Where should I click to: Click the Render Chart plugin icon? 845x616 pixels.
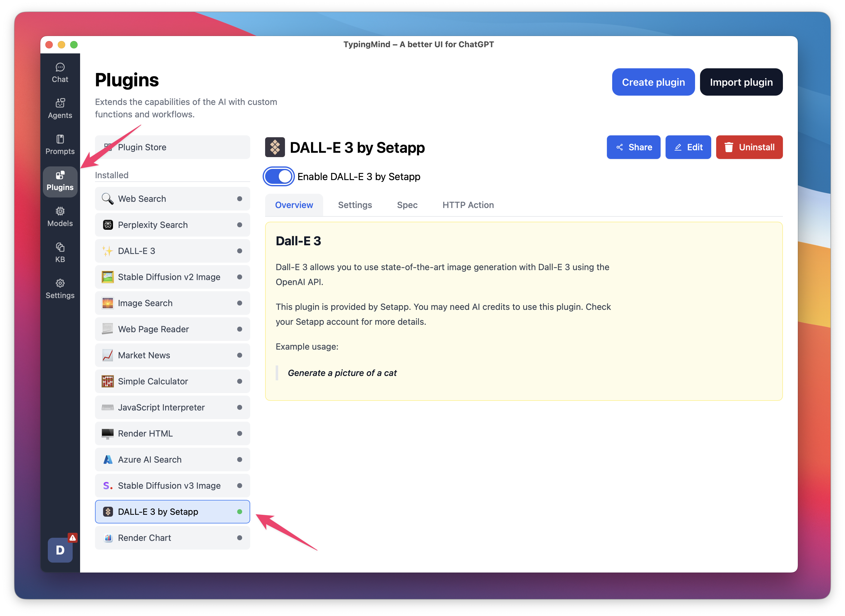coord(108,538)
